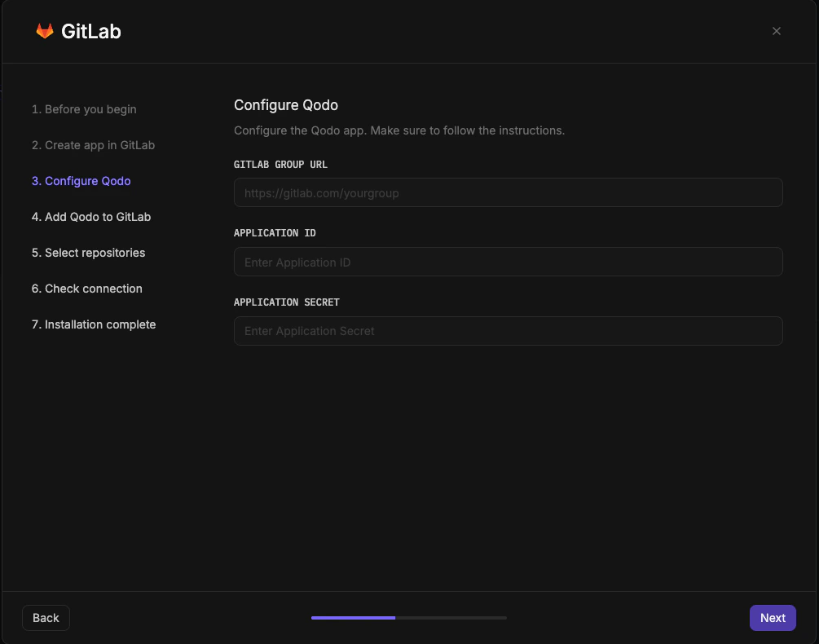Select step 3. Configure Qodo

point(81,181)
